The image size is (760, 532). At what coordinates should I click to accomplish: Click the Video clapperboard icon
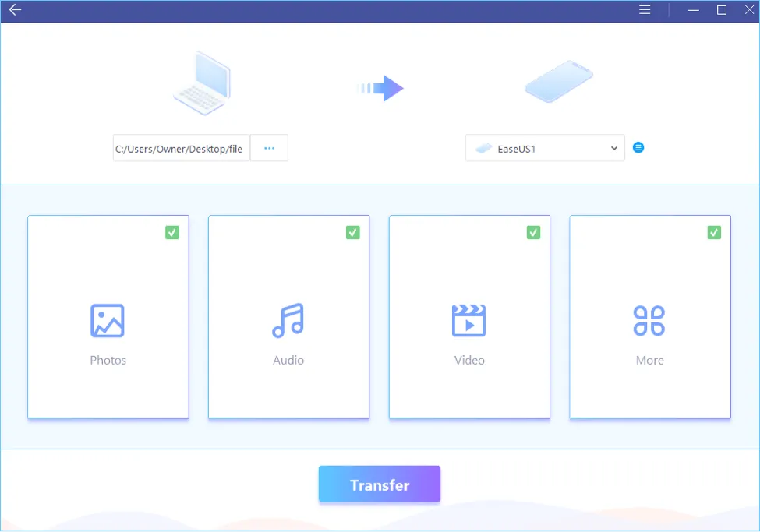468,320
